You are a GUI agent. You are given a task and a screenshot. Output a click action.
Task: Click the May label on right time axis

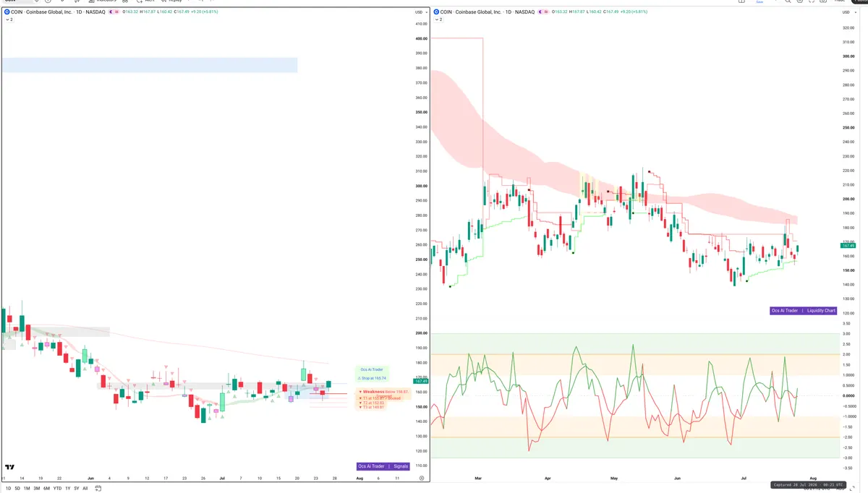pos(614,478)
